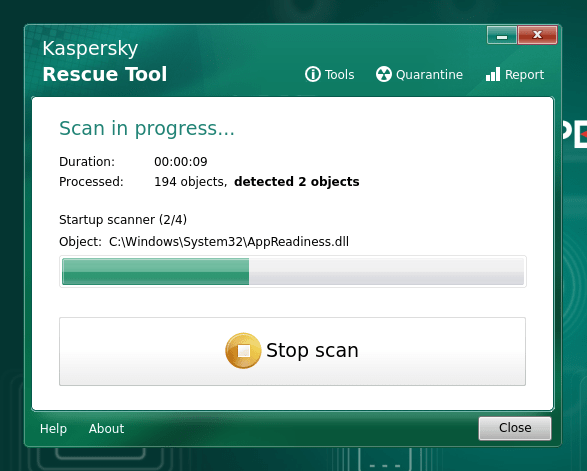Click the green filled part of progress bar

pyautogui.click(x=155, y=271)
